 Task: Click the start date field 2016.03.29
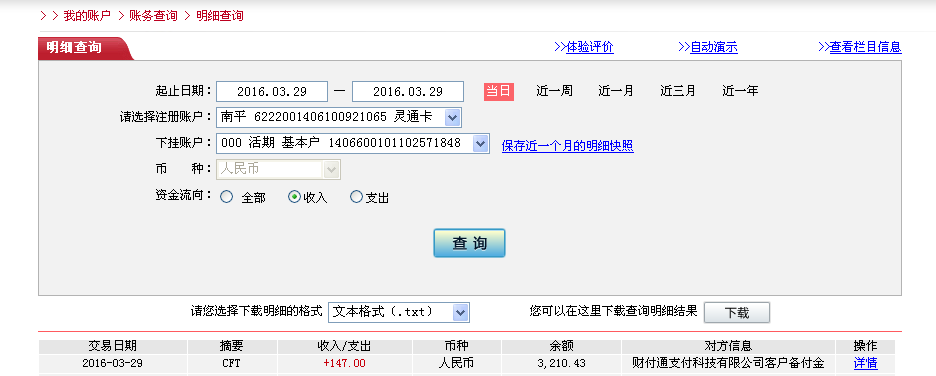[272, 91]
